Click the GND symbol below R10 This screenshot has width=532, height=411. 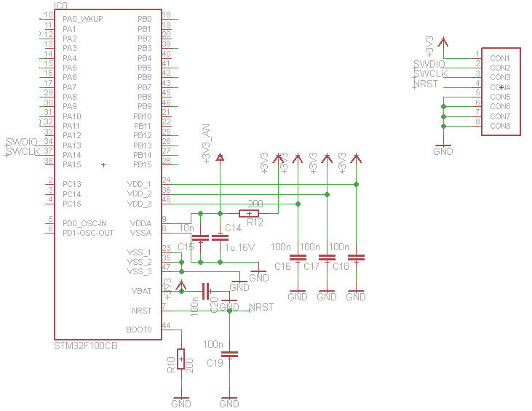click(181, 402)
